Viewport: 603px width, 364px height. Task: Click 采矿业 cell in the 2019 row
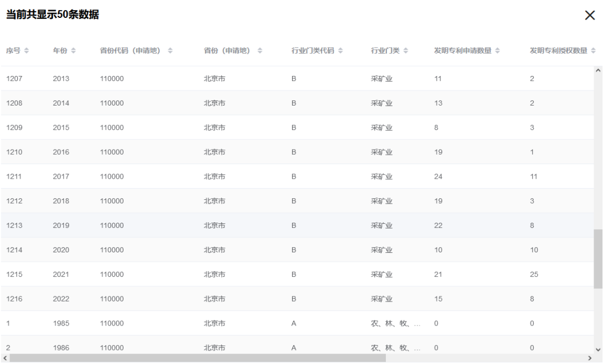point(381,226)
